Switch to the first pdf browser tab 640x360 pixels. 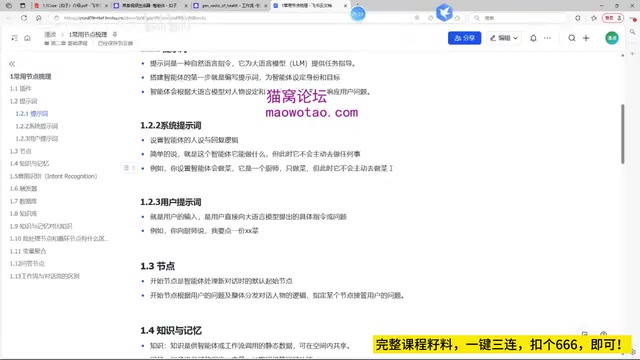pos(71,6)
